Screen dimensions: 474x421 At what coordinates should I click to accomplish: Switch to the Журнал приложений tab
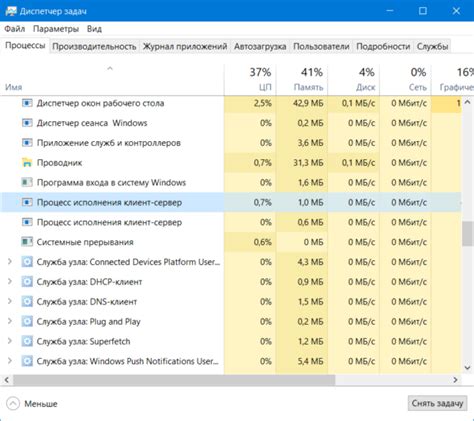coord(185,46)
